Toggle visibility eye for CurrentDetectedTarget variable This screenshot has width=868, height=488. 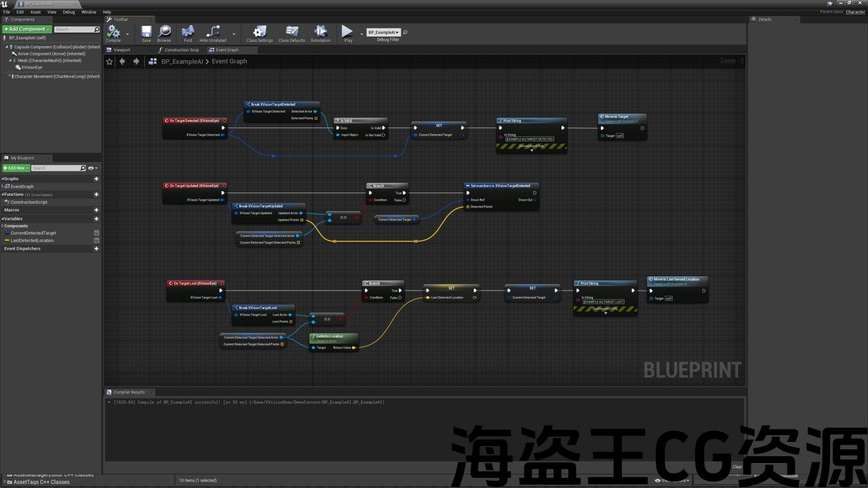tap(96, 233)
